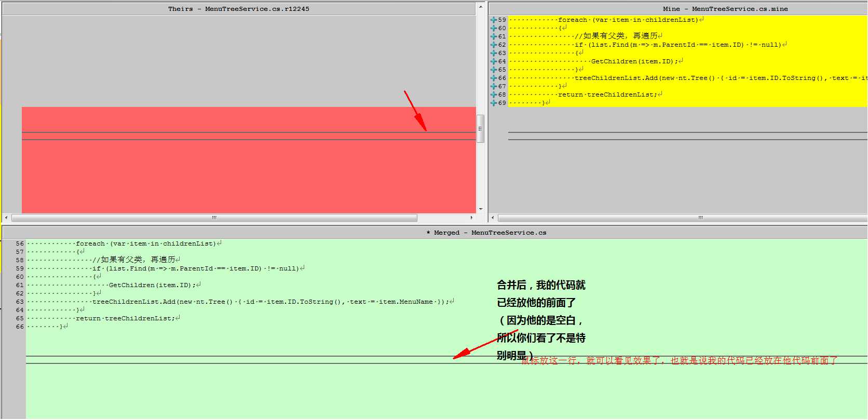Click the added-line plus icon at Mine line 66
The image size is (868, 420).
click(x=493, y=78)
